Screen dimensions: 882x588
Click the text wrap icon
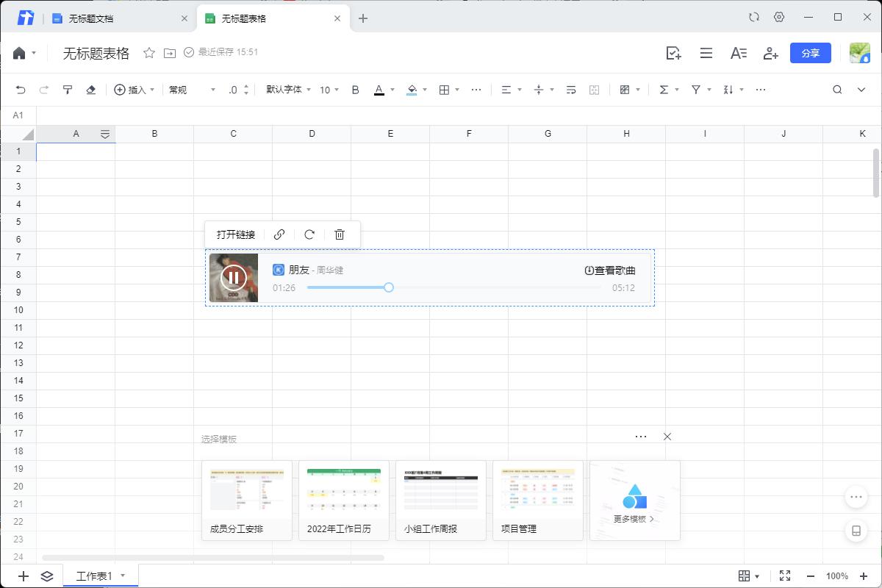click(x=571, y=89)
